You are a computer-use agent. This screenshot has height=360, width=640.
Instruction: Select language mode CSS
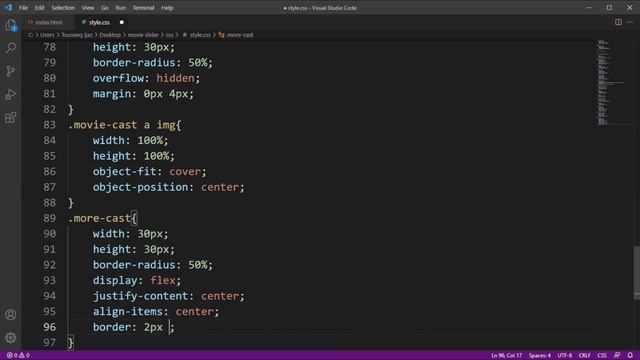point(602,356)
